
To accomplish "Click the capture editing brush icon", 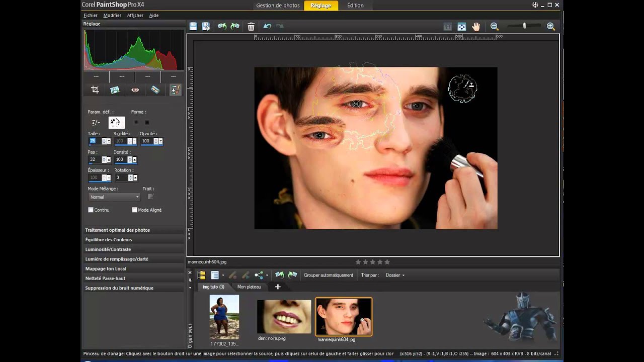I will click(x=232, y=275).
